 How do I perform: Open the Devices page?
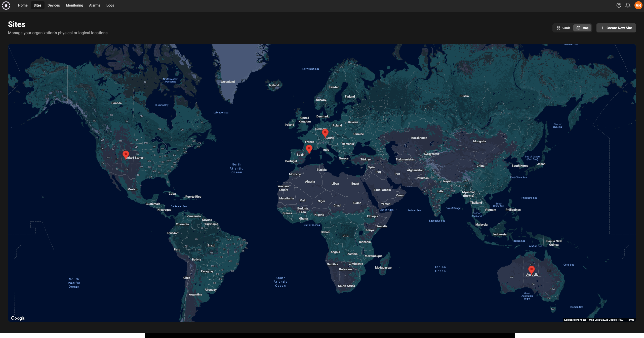click(54, 5)
